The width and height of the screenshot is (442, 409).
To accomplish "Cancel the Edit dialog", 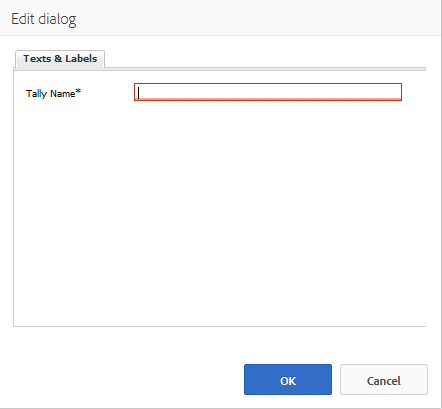I will click(x=384, y=379).
